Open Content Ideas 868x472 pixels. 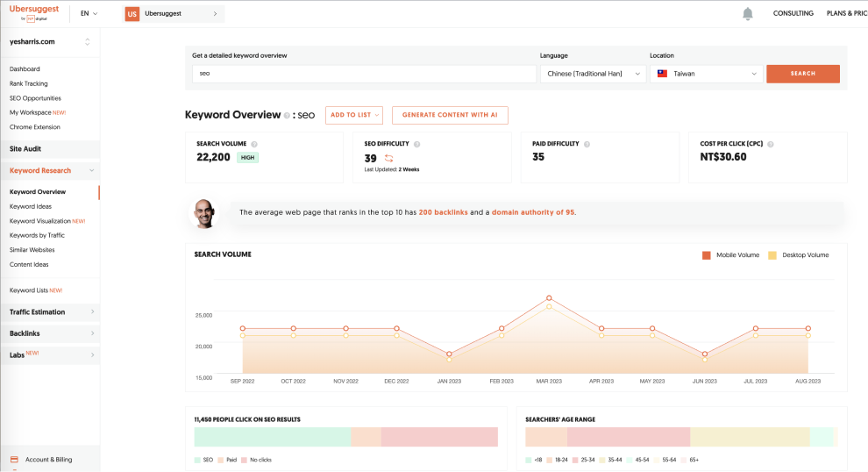pyautogui.click(x=29, y=264)
